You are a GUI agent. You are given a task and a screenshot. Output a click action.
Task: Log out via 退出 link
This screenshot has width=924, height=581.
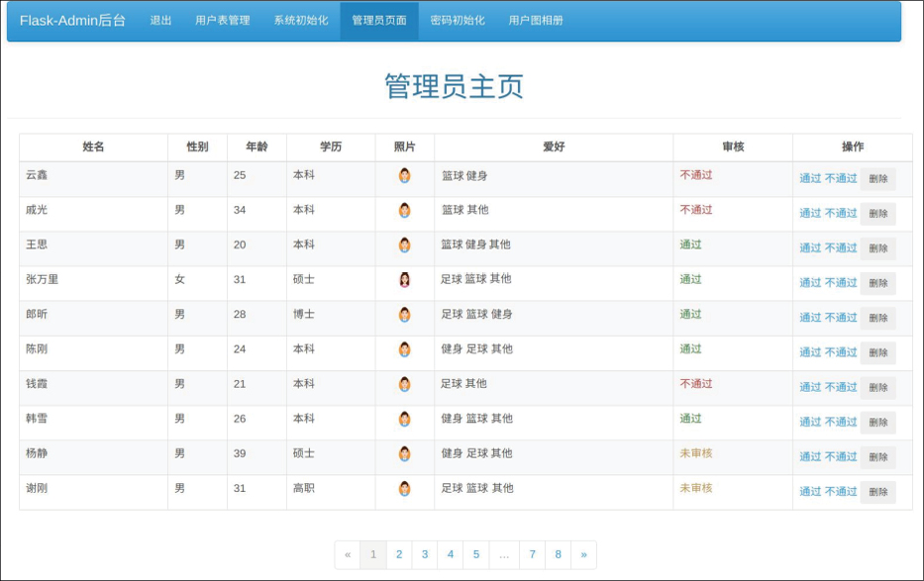click(160, 21)
